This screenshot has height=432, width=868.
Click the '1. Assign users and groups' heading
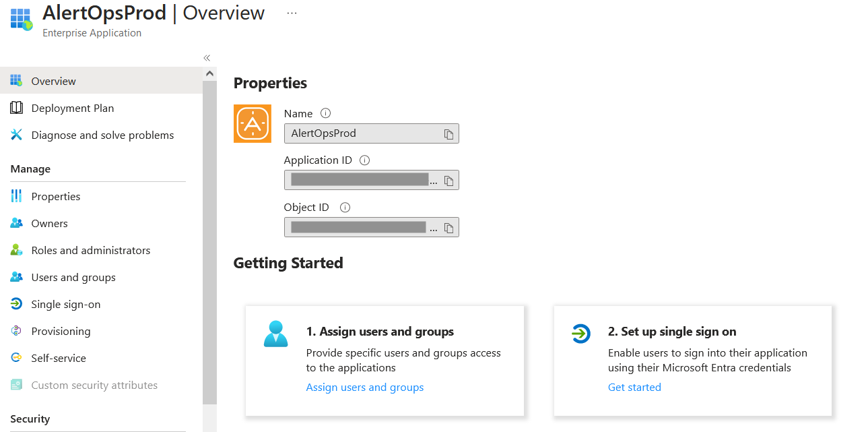pos(380,332)
